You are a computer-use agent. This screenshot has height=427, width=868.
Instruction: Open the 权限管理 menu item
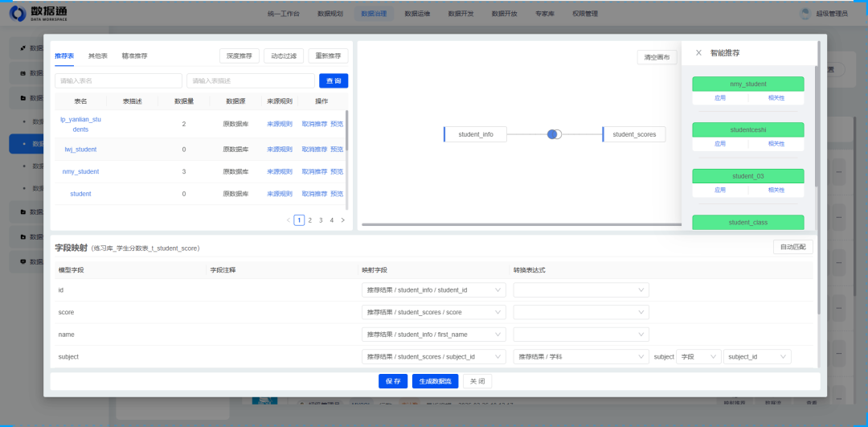click(x=585, y=14)
